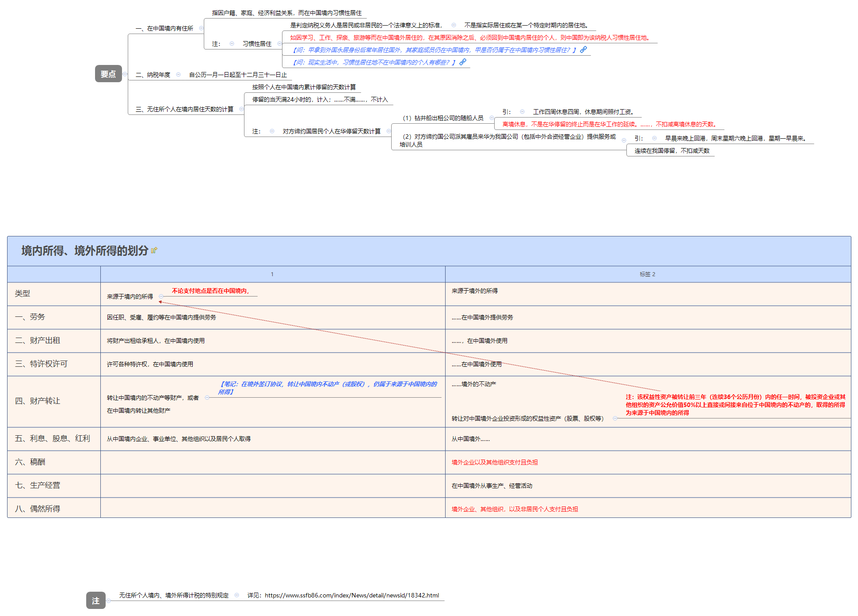The height and width of the screenshot is (616, 858).
Task: Select red node 离境休息，不是在华停留的终止
Action: pos(611,124)
